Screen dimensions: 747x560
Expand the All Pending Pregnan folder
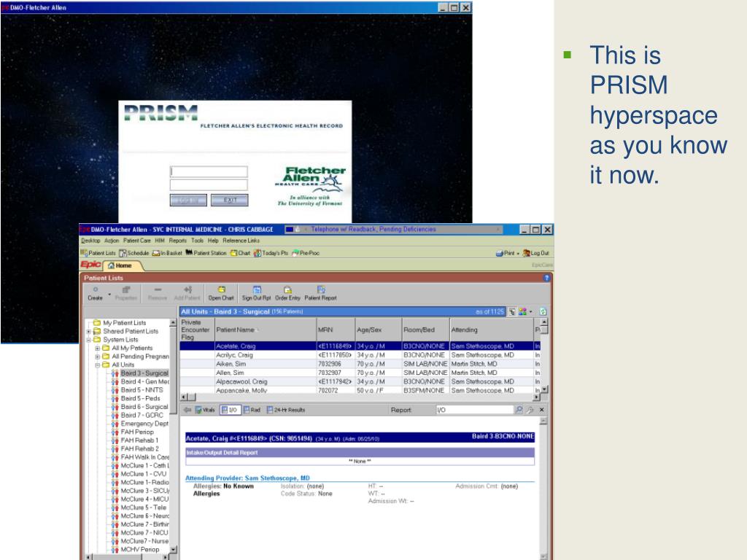point(97,357)
